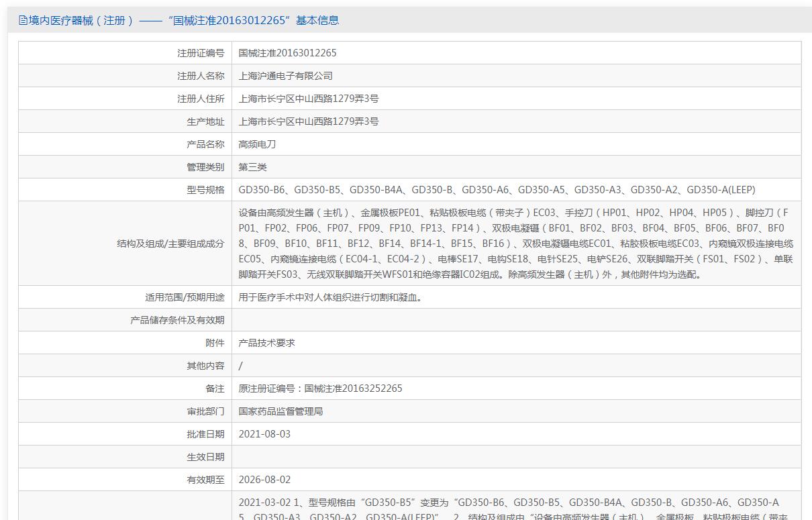Click company name 上海沪通电子有限公司

(286, 76)
